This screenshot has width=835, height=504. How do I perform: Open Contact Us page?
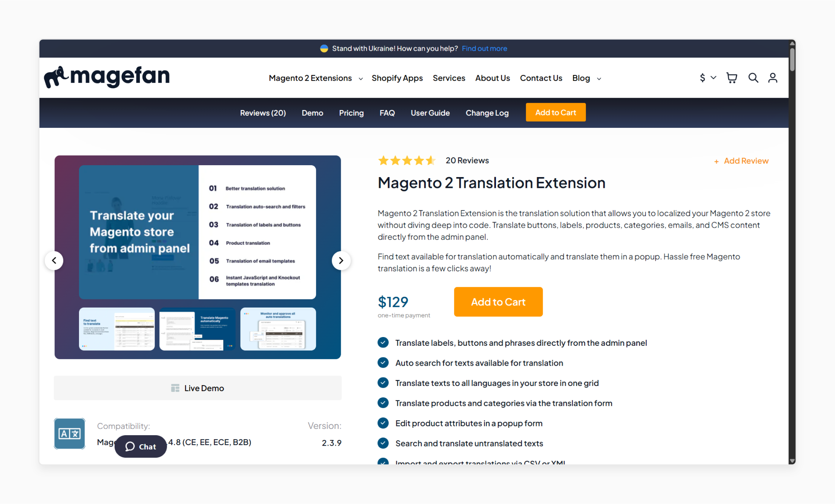tap(541, 78)
